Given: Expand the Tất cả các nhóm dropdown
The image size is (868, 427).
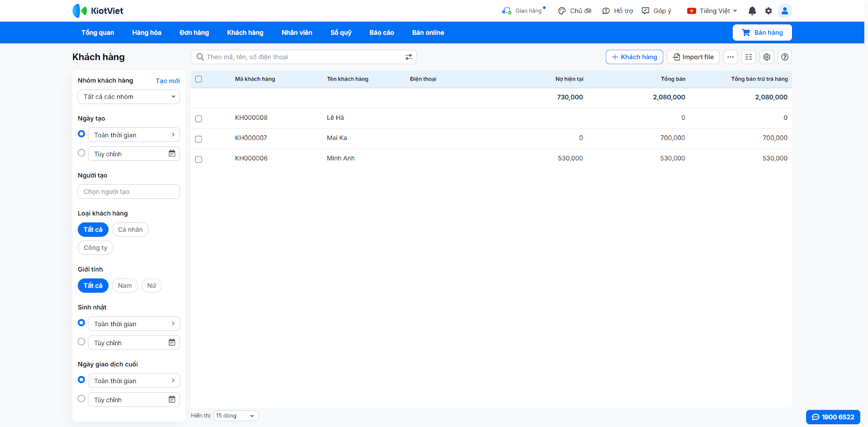Looking at the screenshot, I should pyautogui.click(x=129, y=97).
